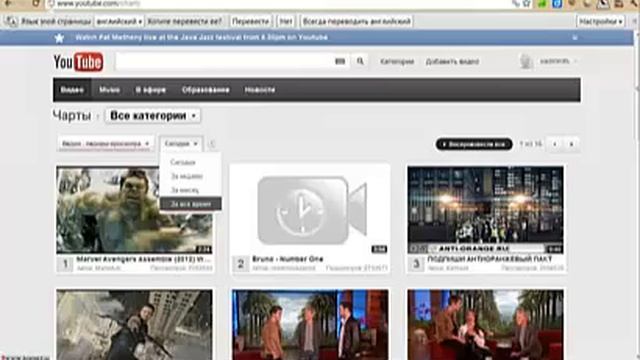Collapse the Сегодня time period dropdown
Screen dimensions: 640x360
click(181, 144)
